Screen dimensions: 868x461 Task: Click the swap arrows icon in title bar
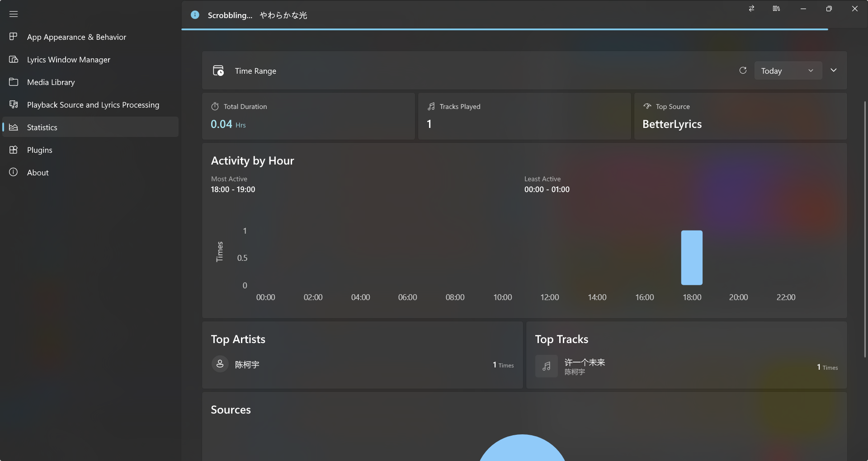click(x=751, y=9)
